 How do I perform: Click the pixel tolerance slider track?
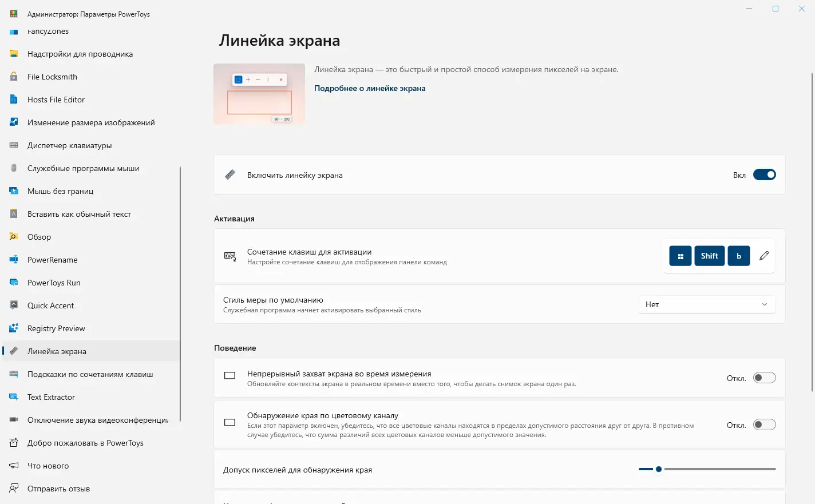pos(719,469)
